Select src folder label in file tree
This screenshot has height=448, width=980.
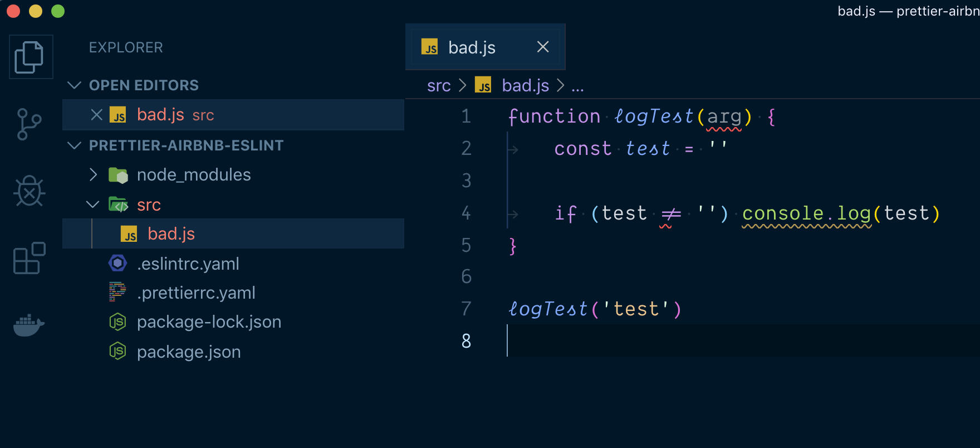(x=149, y=205)
